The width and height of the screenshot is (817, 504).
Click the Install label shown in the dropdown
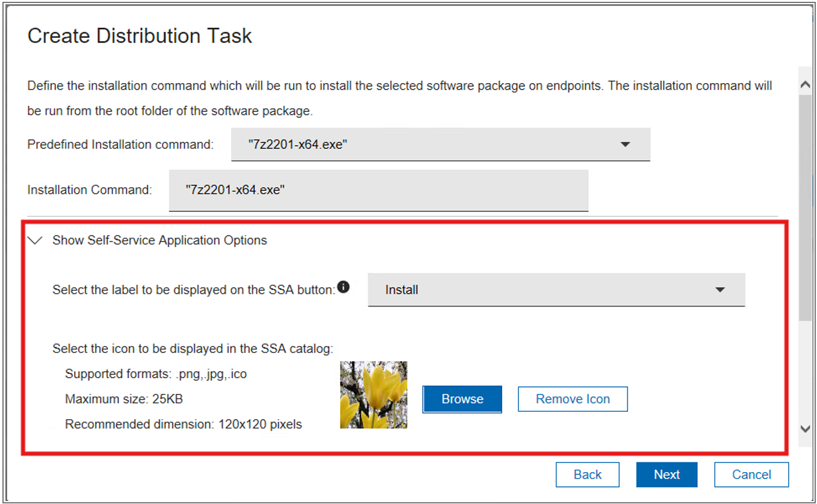(x=401, y=290)
